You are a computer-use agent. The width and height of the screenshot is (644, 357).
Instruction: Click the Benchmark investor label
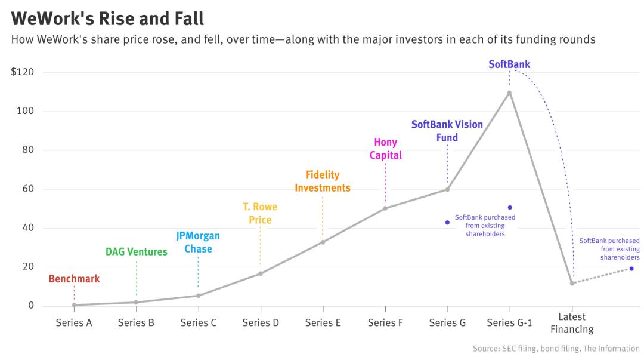(x=75, y=279)
